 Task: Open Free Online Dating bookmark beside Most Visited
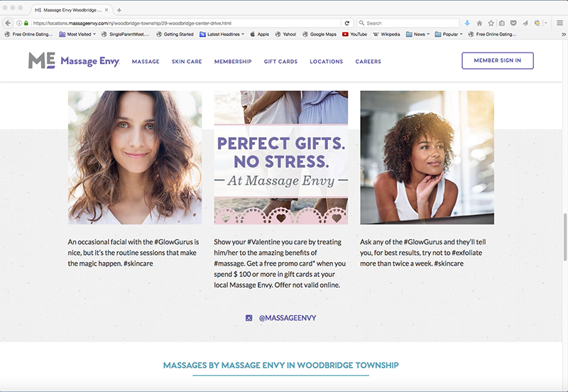point(28,34)
